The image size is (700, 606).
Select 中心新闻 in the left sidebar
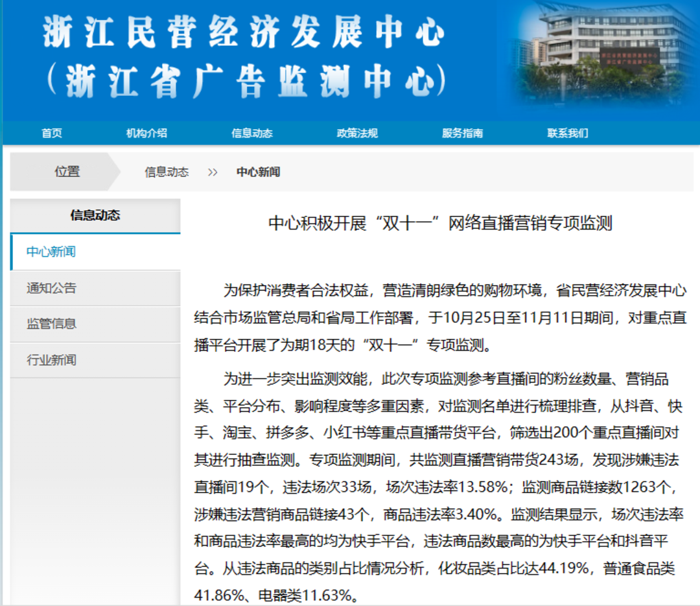coord(95,252)
